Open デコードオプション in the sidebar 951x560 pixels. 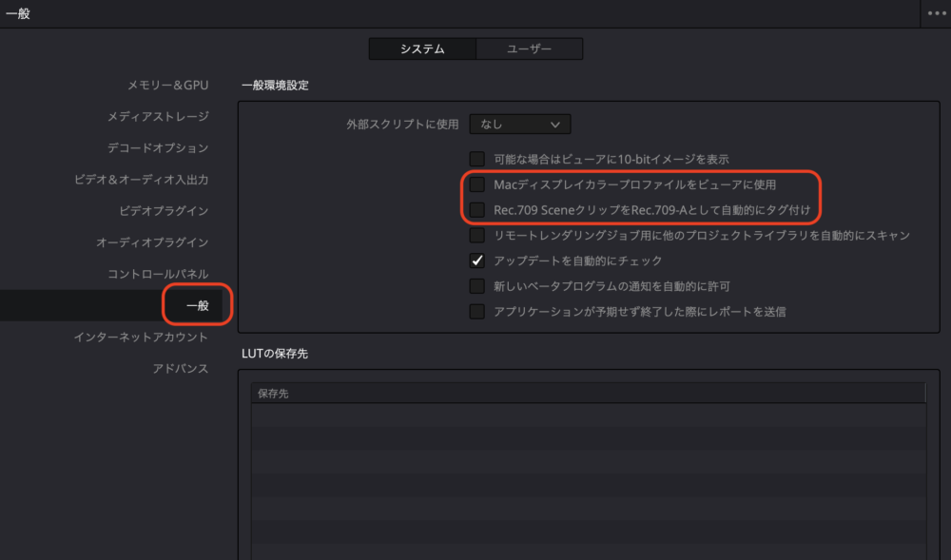click(158, 147)
